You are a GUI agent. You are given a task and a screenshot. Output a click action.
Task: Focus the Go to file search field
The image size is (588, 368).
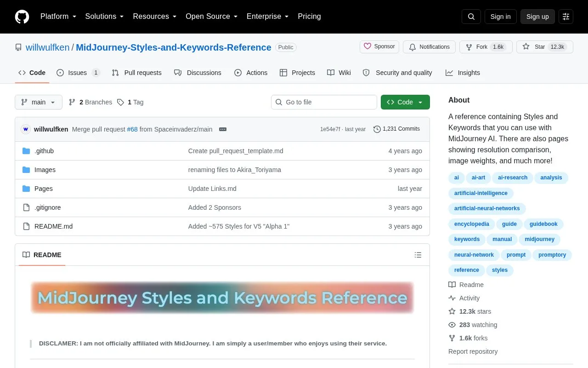[x=324, y=102]
